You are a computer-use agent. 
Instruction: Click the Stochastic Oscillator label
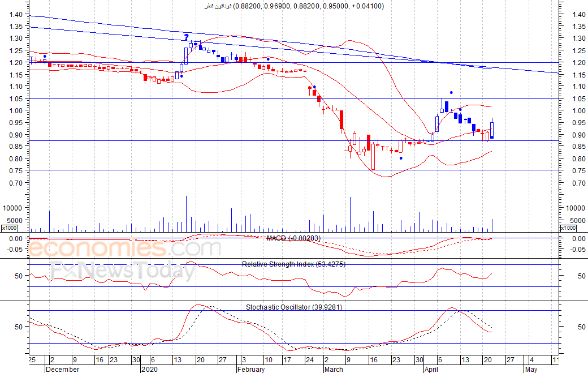tap(293, 307)
